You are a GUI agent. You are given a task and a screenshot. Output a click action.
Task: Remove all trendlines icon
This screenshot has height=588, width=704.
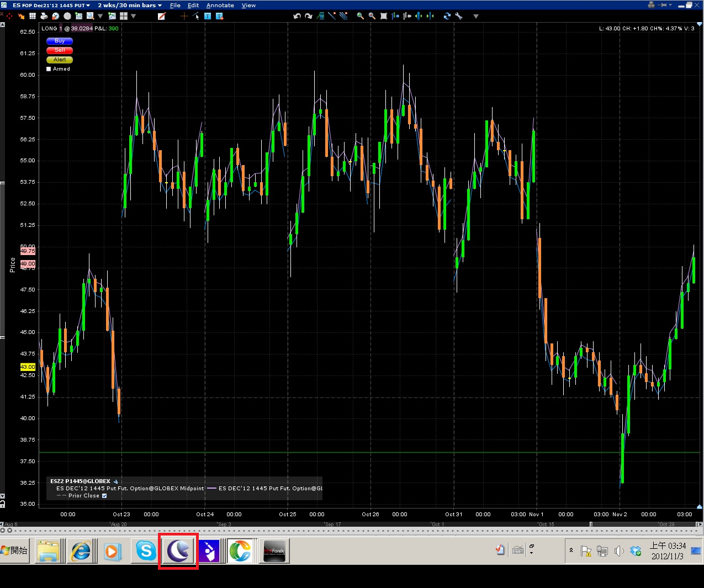[x=343, y=16]
